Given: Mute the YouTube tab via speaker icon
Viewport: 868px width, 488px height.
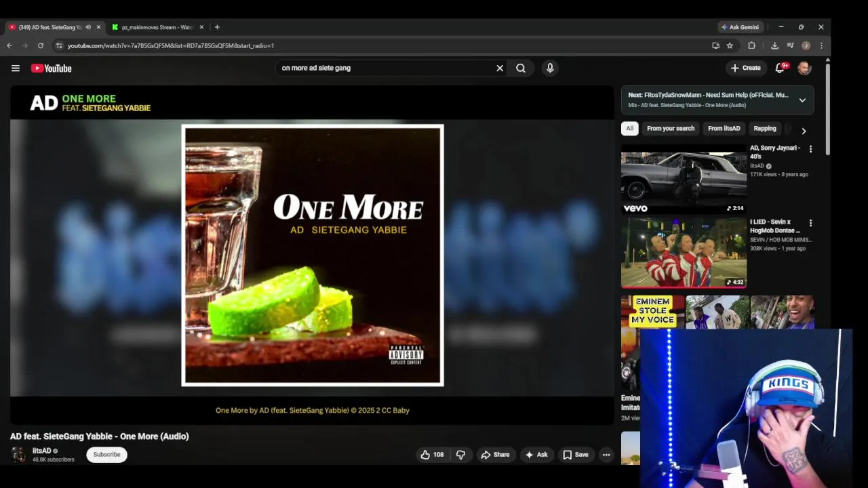Looking at the screenshot, I should coord(88,27).
